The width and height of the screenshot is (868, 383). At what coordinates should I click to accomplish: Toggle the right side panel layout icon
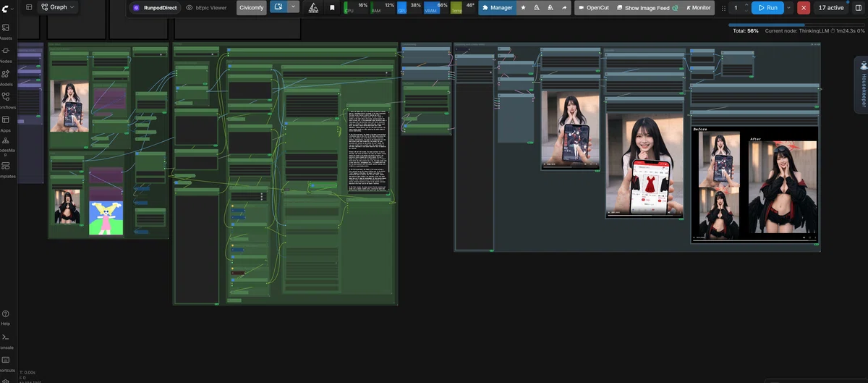point(859,7)
